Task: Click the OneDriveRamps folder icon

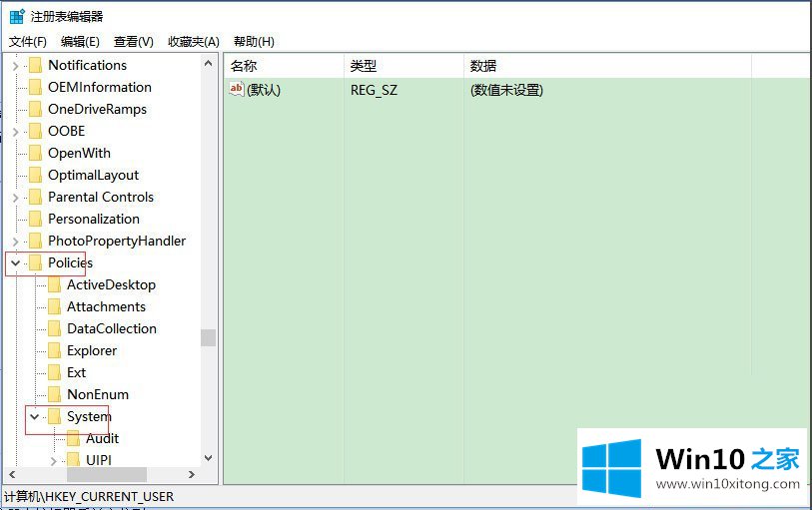Action: (35, 109)
